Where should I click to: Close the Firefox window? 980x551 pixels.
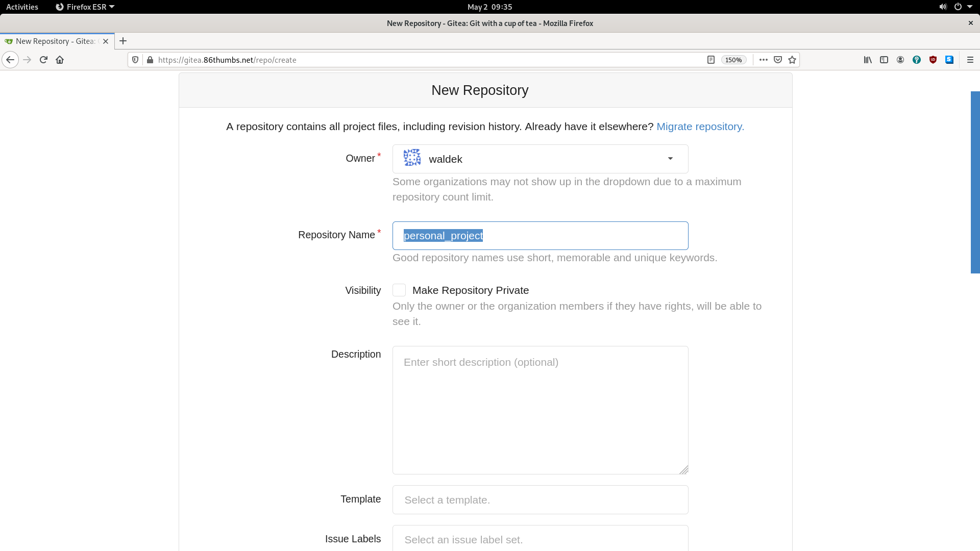click(970, 23)
